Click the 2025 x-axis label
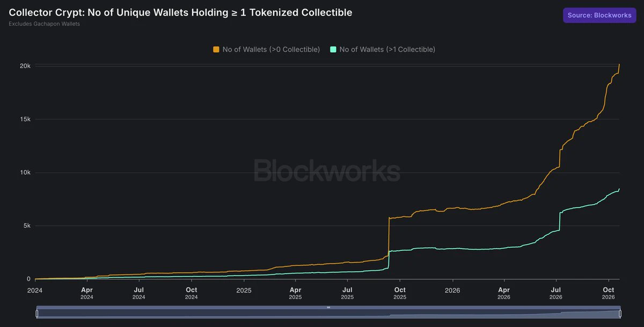Viewport: 644px width, 327px height. [244, 290]
